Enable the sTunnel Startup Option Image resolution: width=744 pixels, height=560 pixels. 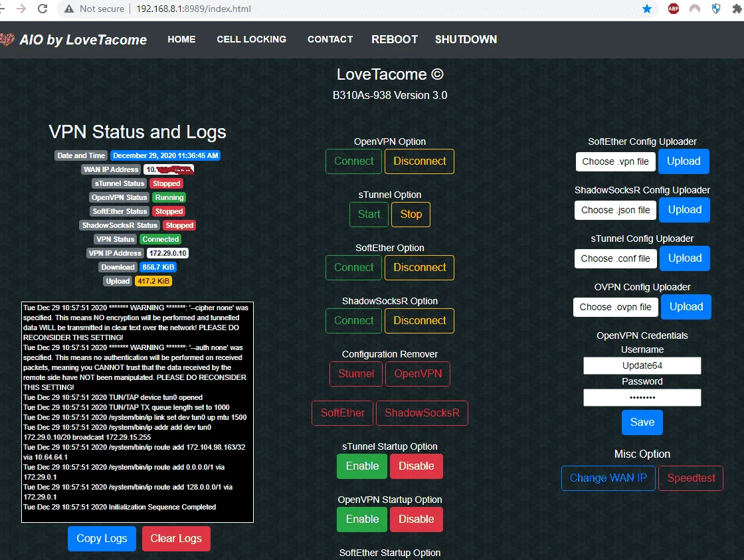[x=362, y=466]
